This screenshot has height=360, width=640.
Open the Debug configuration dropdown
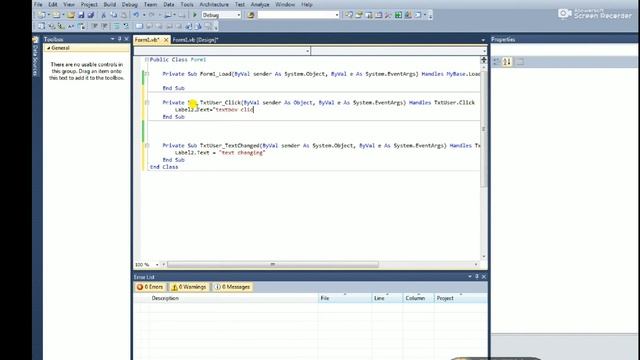(x=239, y=15)
